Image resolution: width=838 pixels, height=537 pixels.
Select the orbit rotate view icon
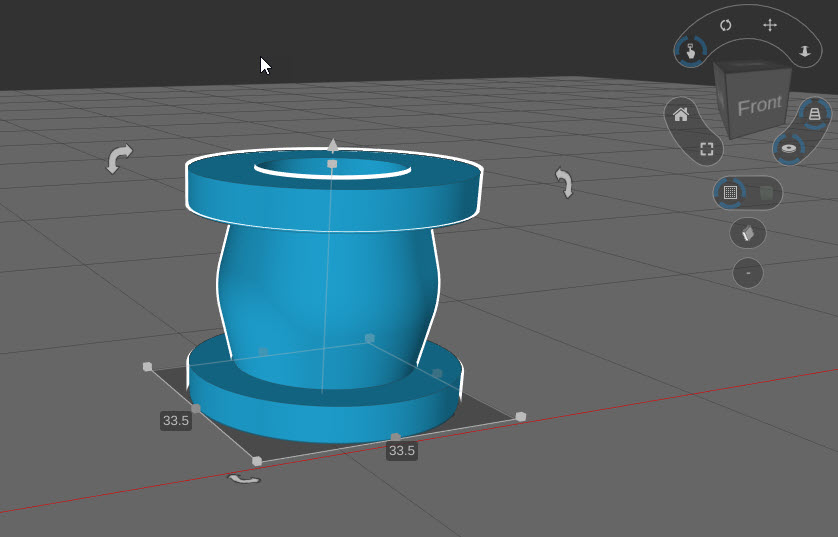pos(725,25)
